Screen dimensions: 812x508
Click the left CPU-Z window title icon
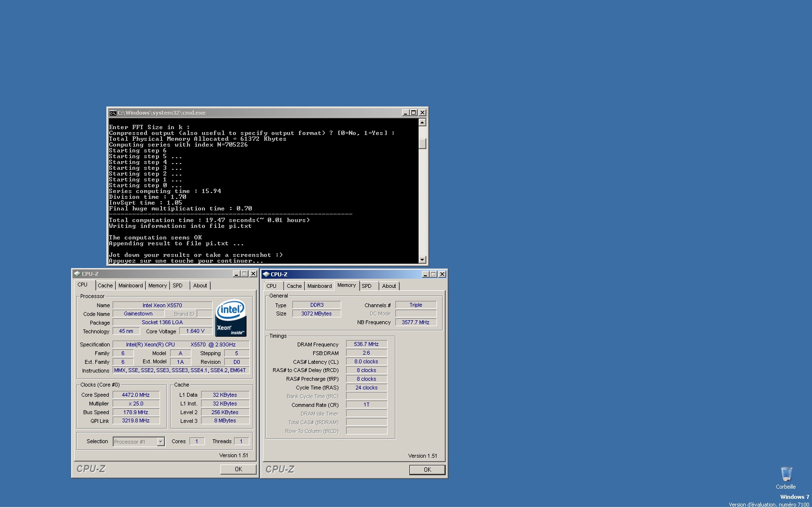77,274
